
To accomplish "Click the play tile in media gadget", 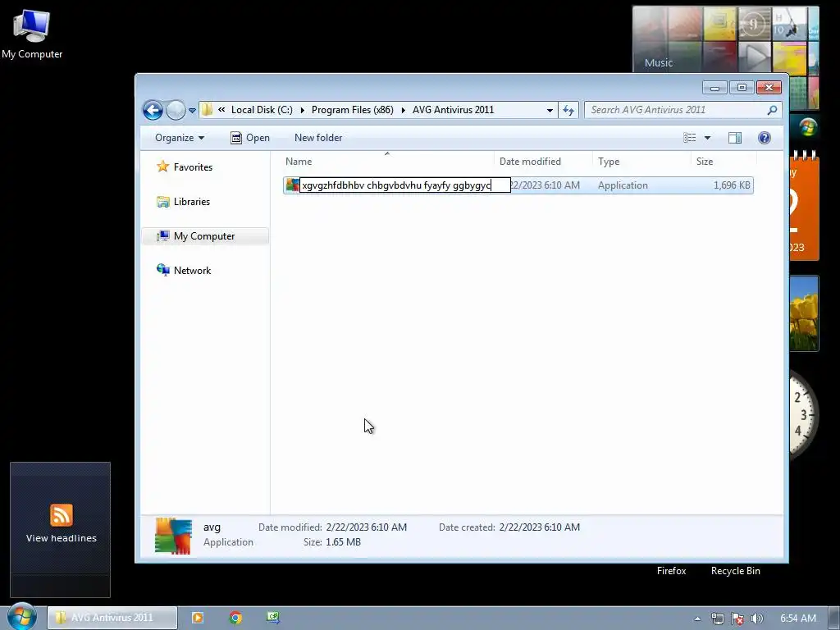I will 755,56.
